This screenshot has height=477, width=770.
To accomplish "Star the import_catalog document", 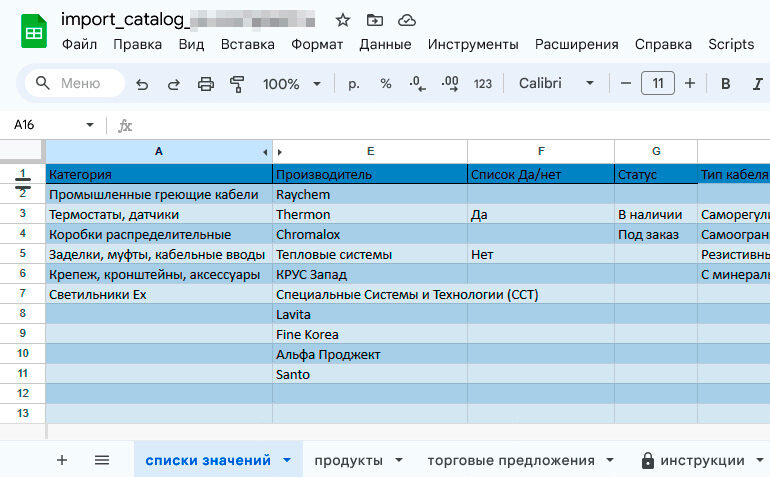I will (x=343, y=20).
